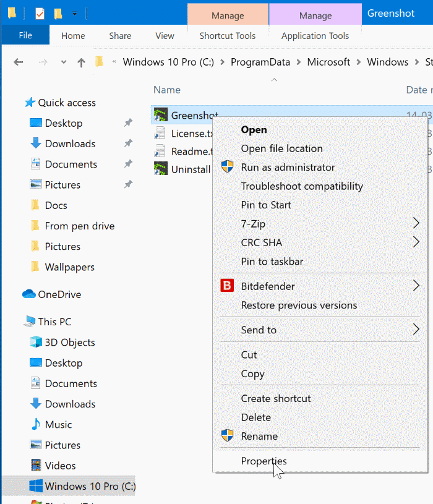This screenshot has width=433, height=504.
Task: Click the Windows 10 Pro (C:) breadcrumb
Action: tap(168, 62)
